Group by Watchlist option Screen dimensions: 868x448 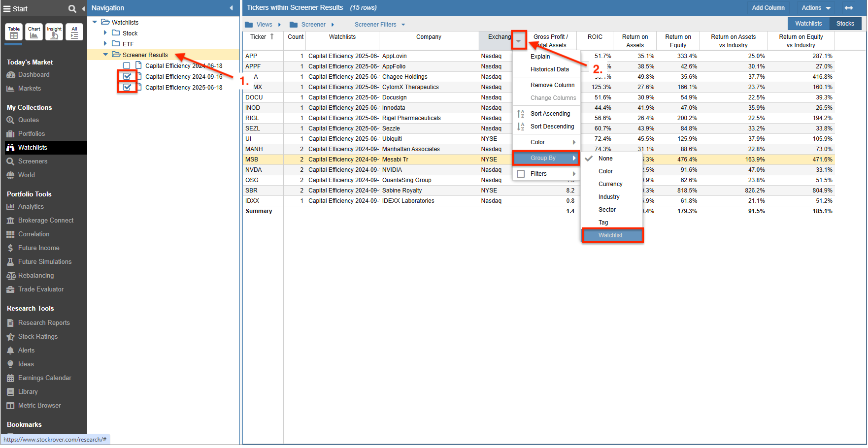[x=612, y=235]
